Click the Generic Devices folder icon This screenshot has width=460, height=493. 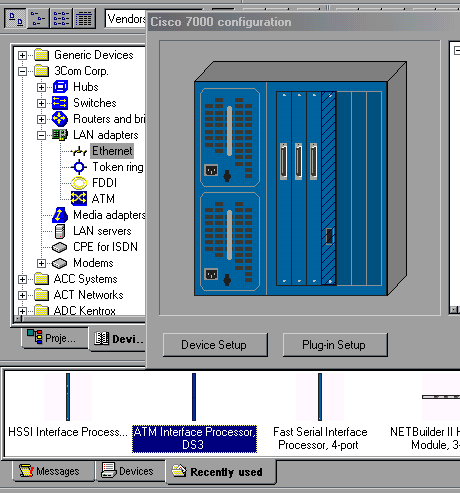[x=42, y=55]
